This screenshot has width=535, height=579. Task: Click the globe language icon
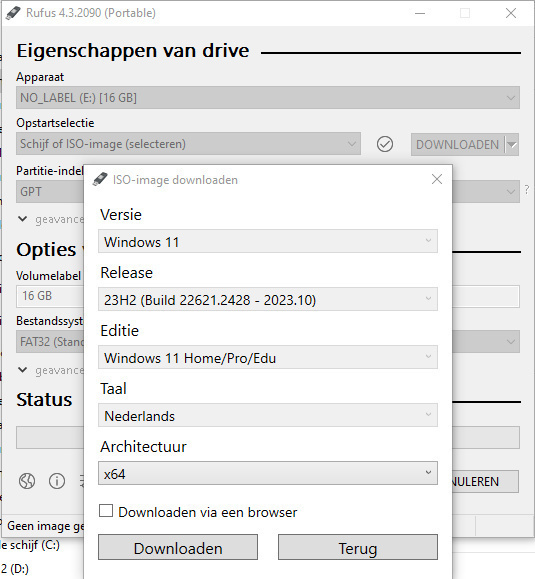tap(27, 481)
